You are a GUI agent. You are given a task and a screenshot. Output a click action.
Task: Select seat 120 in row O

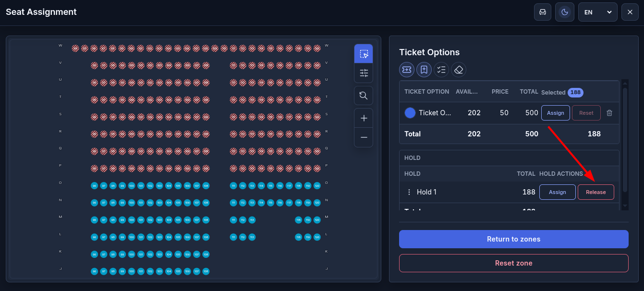[317, 185]
